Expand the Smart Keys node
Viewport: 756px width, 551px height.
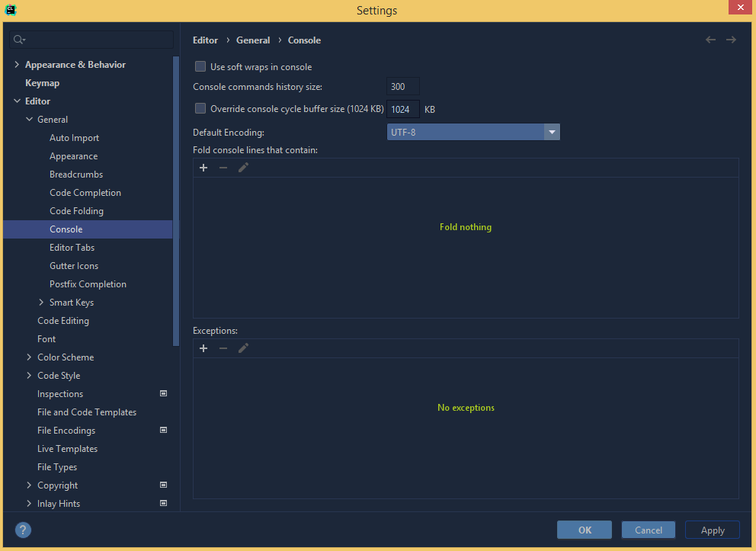[41, 303]
